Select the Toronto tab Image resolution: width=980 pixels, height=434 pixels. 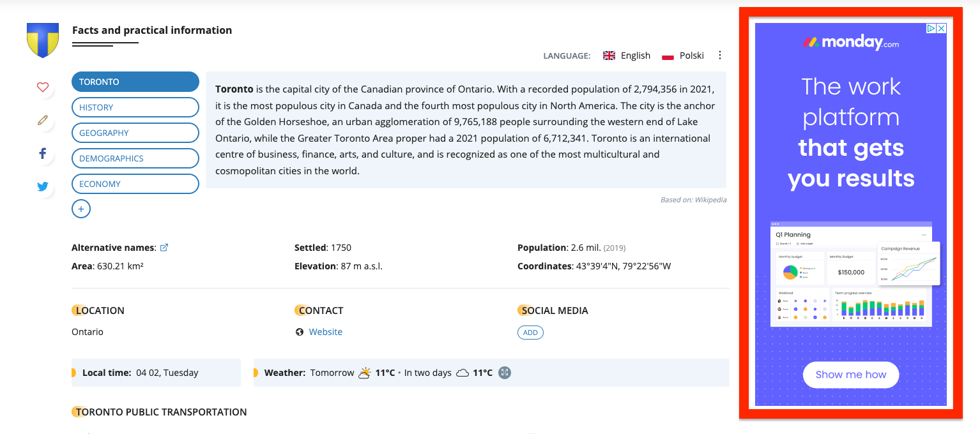pos(135,82)
